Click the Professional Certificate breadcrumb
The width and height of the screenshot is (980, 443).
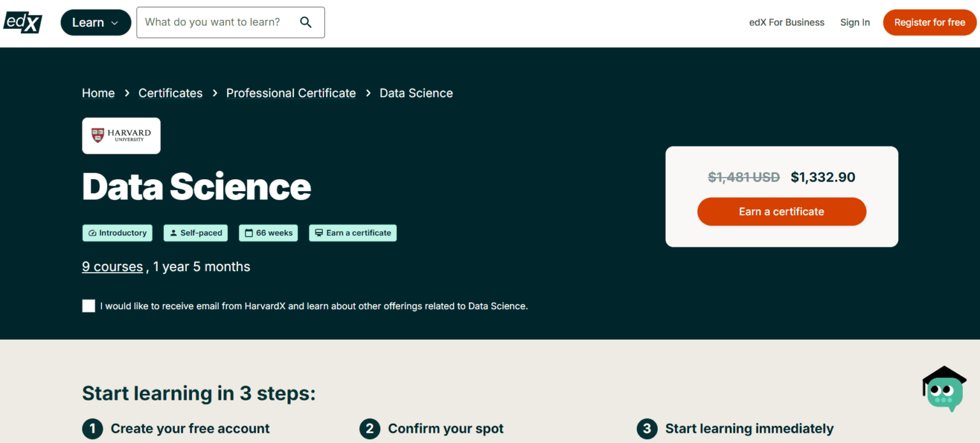tap(290, 92)
